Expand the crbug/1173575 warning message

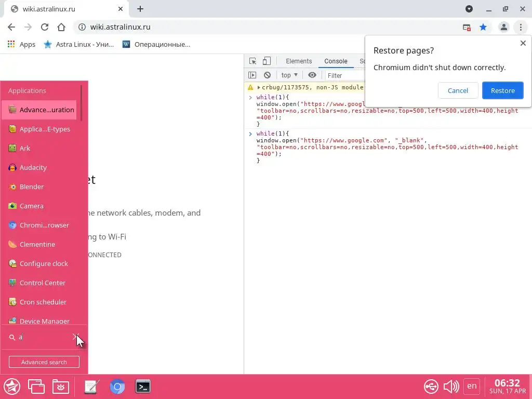(259, 87)
